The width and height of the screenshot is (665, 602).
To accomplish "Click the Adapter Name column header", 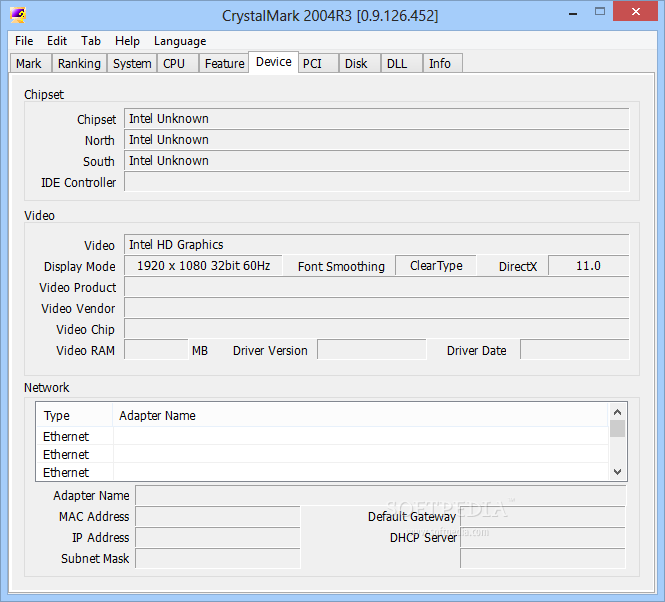I will pos(360,415).
